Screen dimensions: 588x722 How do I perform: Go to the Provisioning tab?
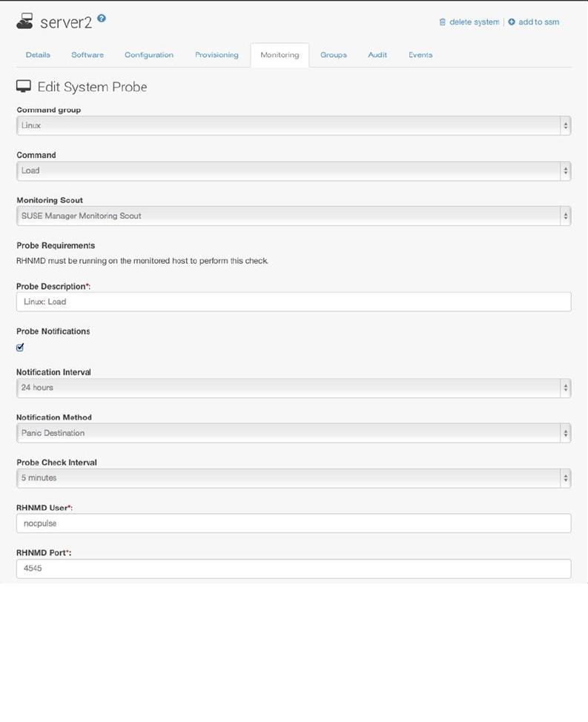(x=217, y=55)
